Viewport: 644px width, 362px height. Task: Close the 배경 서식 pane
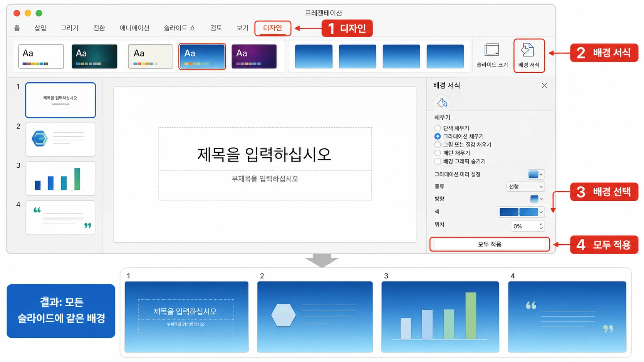(x=544, y=85)
